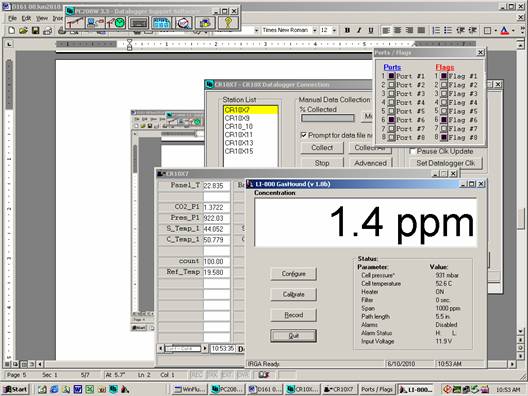Screen dimensions: 528x396
Task: Toggle Underline formatting in Word
Action: click(371, 30)
